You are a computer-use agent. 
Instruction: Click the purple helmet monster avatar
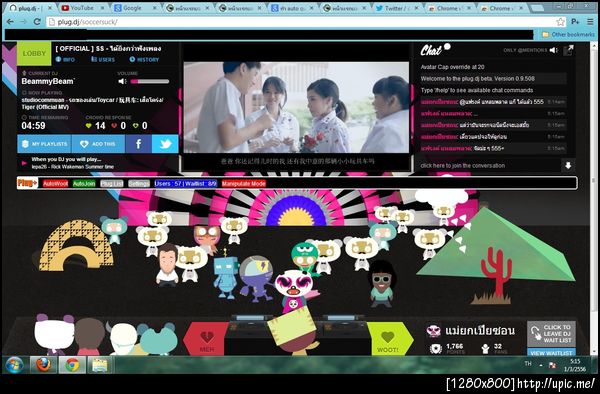pos(257,278)
